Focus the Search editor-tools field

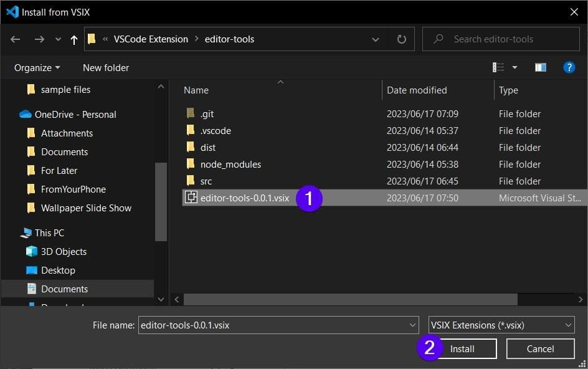click(501, 39)
